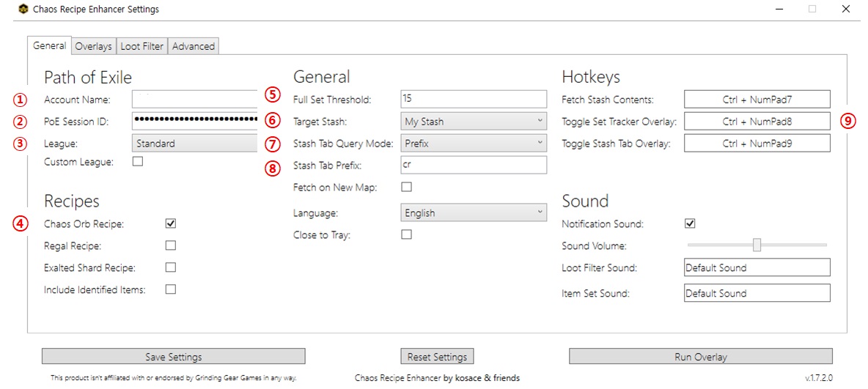Open the Target Stash dropdown

[x=473, y=121]
